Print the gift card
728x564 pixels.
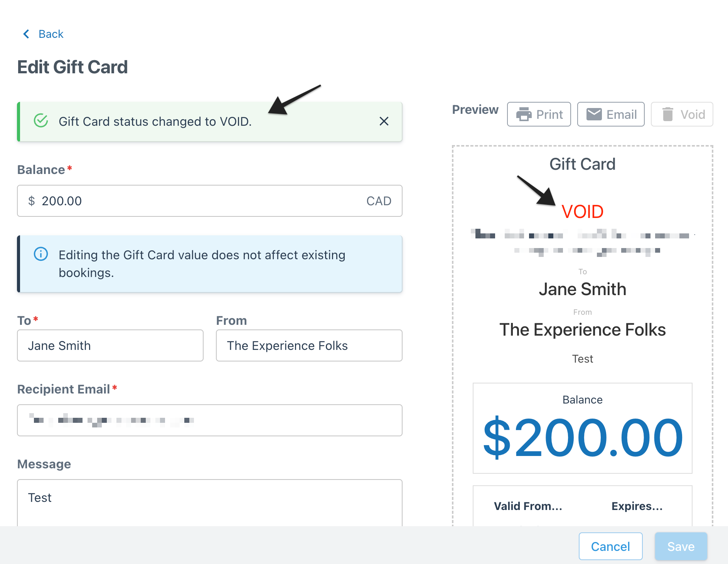(539, 114)
